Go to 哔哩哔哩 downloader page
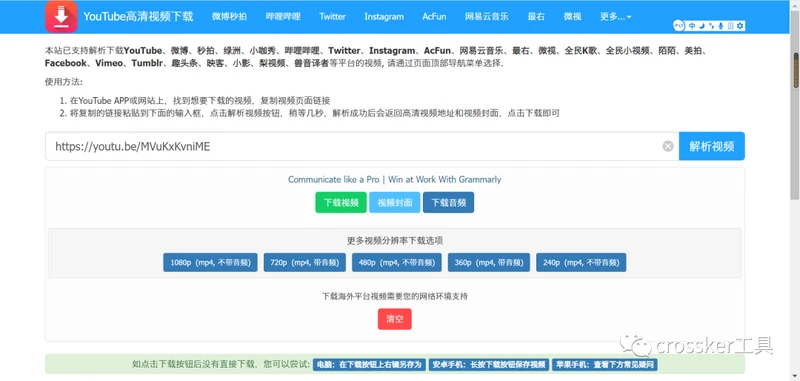 coord(283,16)
